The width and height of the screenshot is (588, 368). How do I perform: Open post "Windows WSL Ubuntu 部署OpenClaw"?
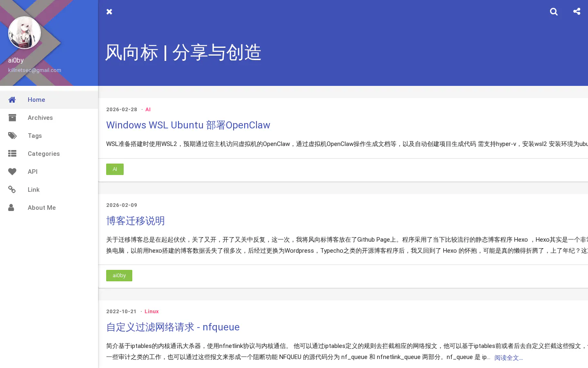(x=188, y=125)
